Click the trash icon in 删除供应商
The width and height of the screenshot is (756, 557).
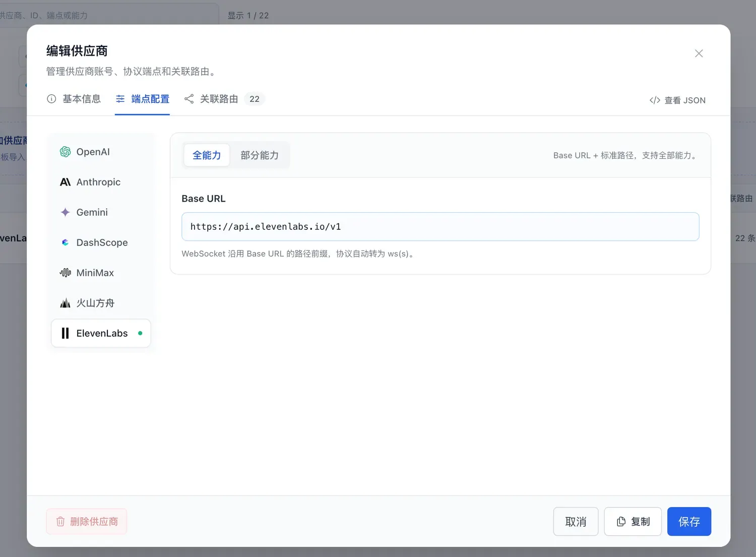pos(60,521)
